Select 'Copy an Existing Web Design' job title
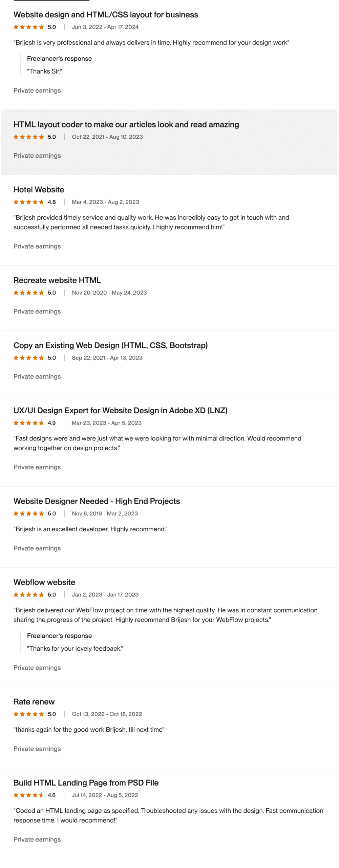 coord(110,345)
